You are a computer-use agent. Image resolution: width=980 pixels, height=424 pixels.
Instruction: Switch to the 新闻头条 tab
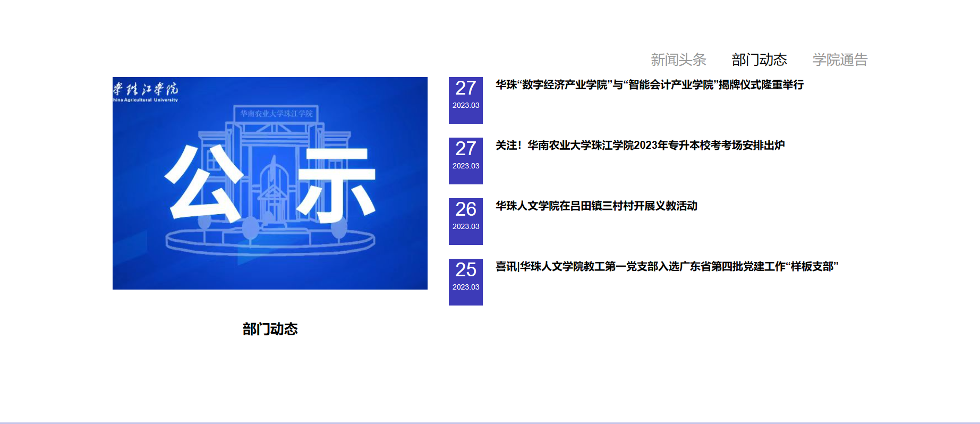tap(678, 60)
